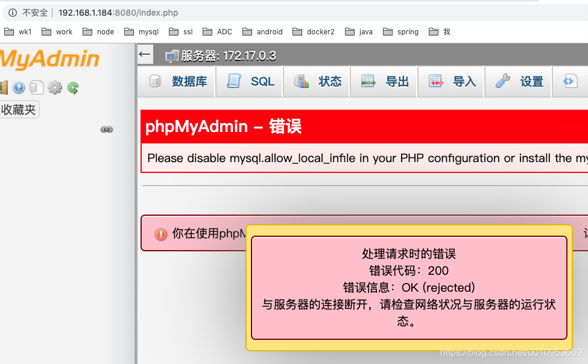Open the partially visible tab after 设置
Viewport: 588px width, 364px height.
point(571,81)
